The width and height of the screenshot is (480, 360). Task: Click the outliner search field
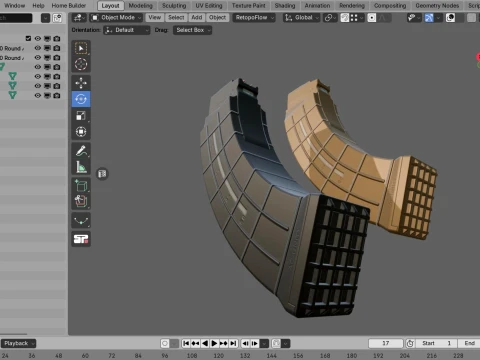pyautogui.click(x=16, y=18)
